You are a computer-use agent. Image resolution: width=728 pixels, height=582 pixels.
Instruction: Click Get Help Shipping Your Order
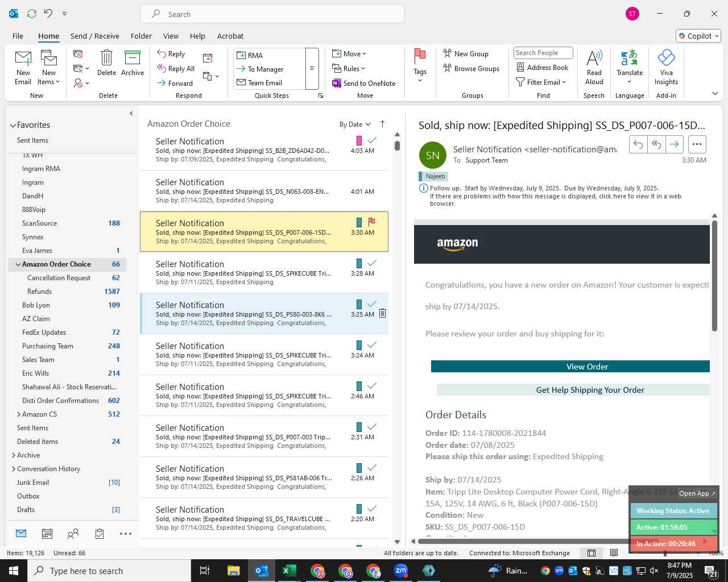(573, 390)
